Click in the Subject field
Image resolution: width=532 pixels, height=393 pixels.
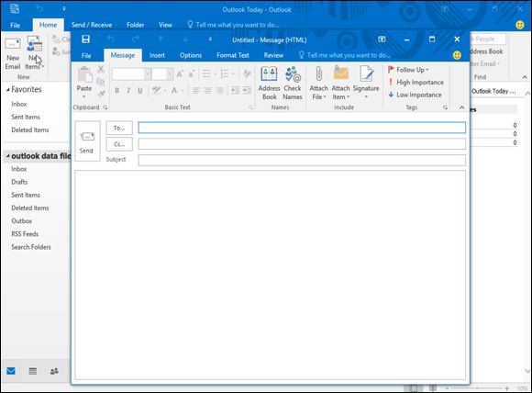click(x=302, y=160)
